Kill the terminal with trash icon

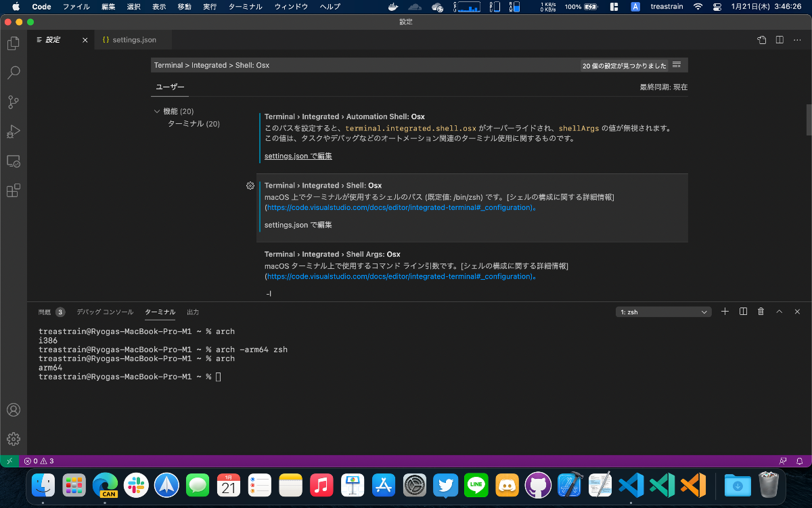point(761,312)
